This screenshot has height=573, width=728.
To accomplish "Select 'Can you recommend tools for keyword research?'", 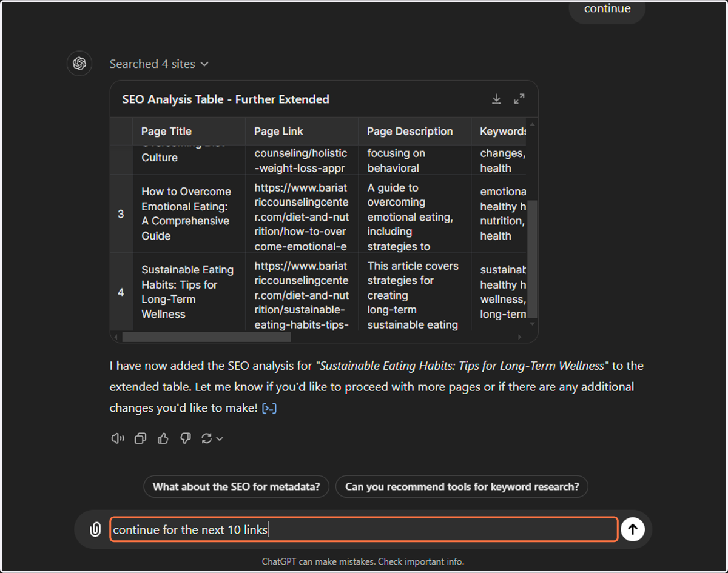I will [x=462, y=486].
